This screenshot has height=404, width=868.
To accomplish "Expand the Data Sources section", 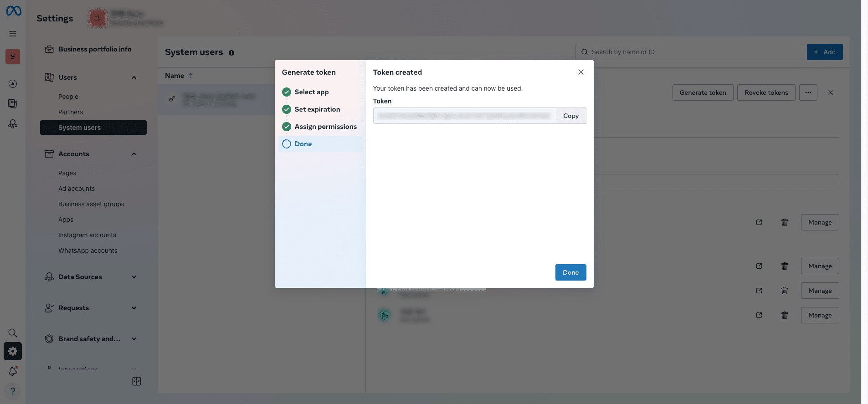I will pyautogui.click(x=134, y=277).
